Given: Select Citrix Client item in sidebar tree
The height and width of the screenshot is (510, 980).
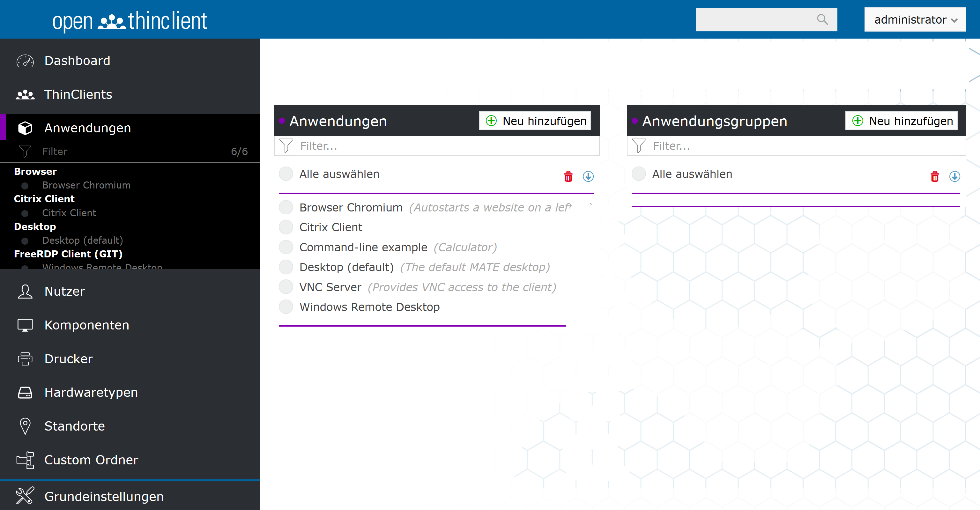Looking at the screenshot, I should coord(69,213).
